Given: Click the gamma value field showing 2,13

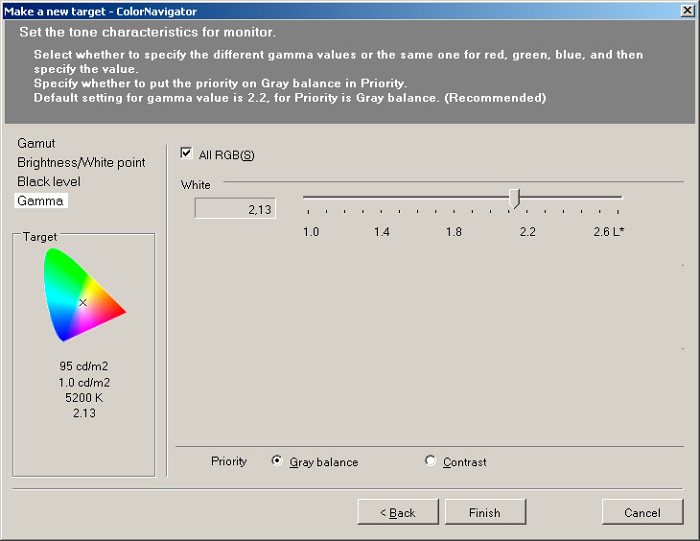Looking at the screenshot, I should [235, 209].
